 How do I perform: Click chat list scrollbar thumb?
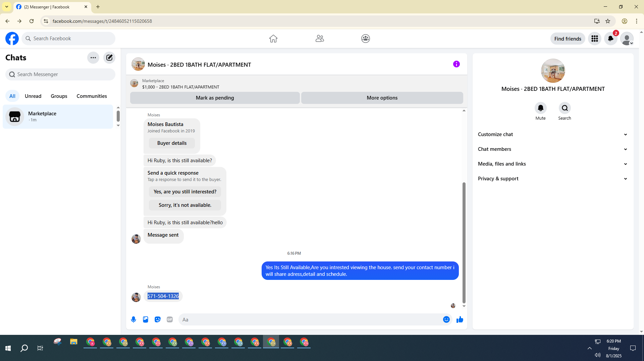pyautogui.click(x=118, y=116)
